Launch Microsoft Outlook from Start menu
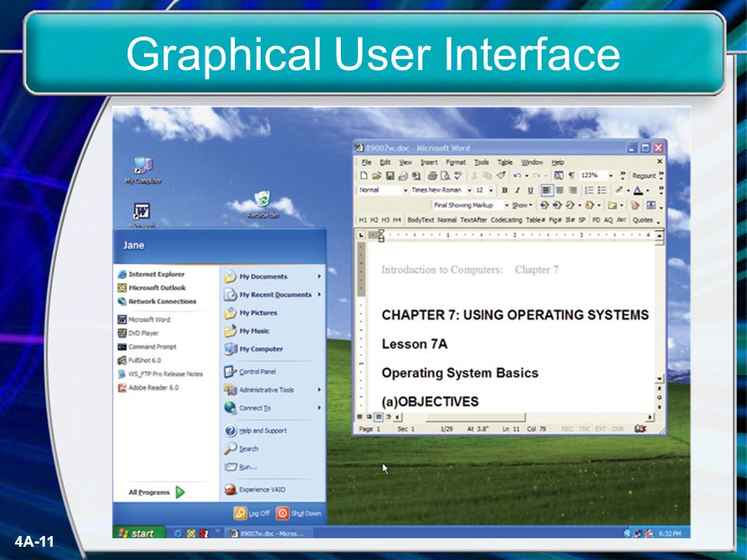Viewport: 747px width, 560px height. pyautogui.click(x=152, y=288)
